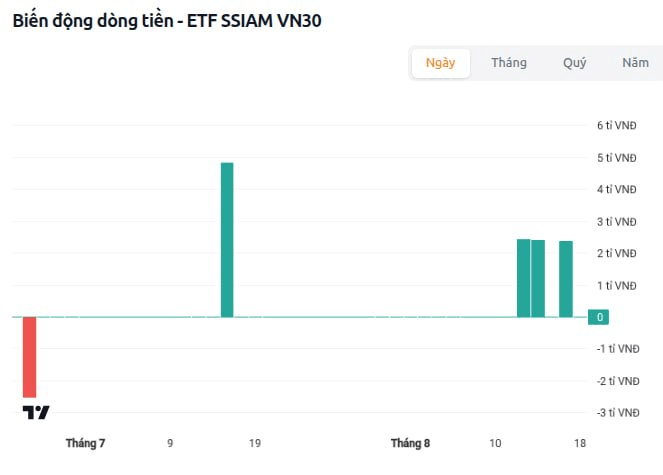Viewport: 663px width, 475px height.
Task: Click the Tháng 7 date label
Action: pyautogui.click(x=85, y=443)
